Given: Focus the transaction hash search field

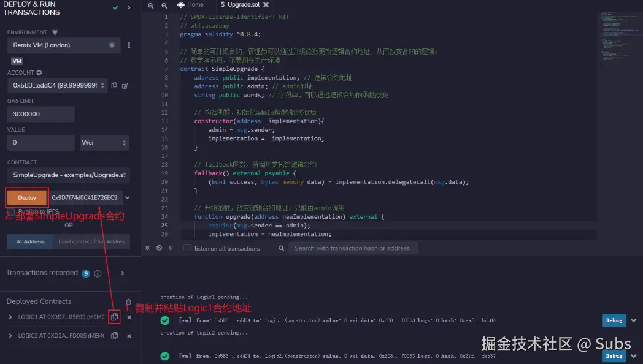Looking at the screenshot, I should (x=353, y=248).
